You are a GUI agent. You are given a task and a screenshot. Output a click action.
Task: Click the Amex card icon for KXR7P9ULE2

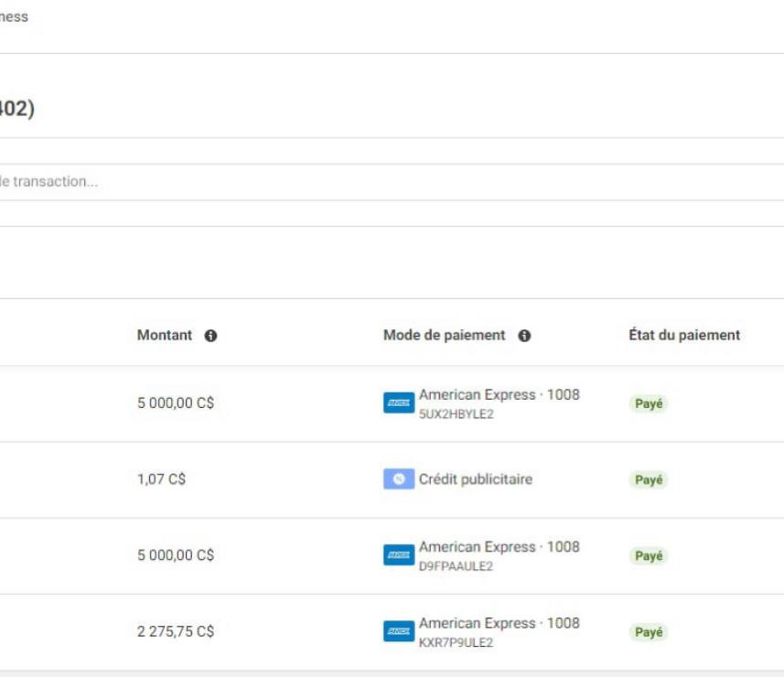pyautogui.click(x=399, y=631)
